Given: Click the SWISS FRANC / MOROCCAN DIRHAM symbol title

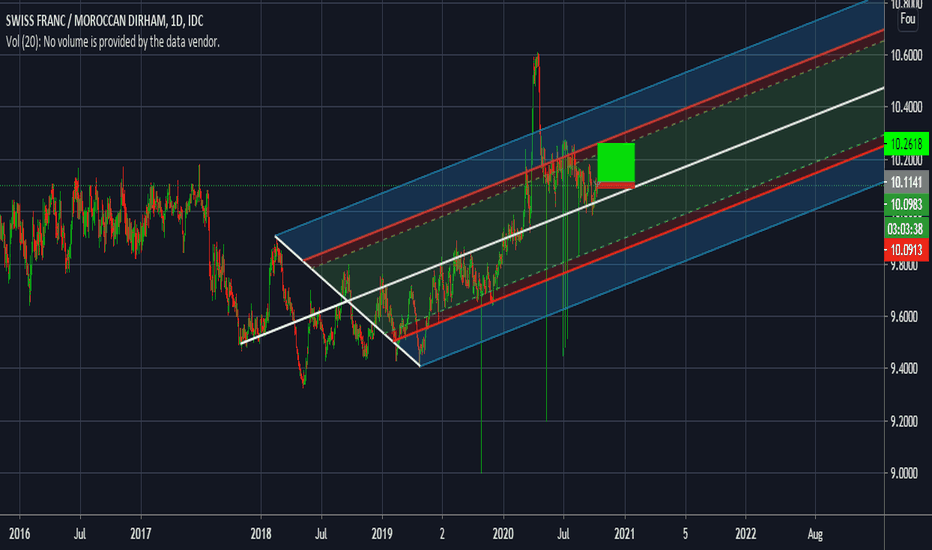Looking at the screenshot, I should tap(105, 21).
